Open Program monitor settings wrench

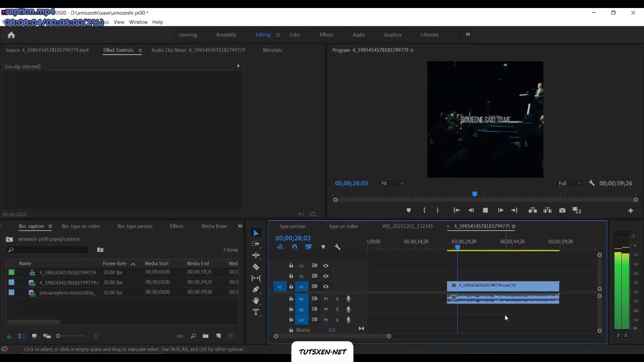[x=592, y=183]
